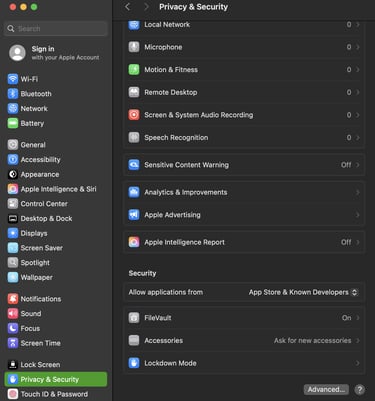This screenshot has width=375, height=401.
Task: Expand the Speech Recognition row chevron
Action: click(358, 138)
